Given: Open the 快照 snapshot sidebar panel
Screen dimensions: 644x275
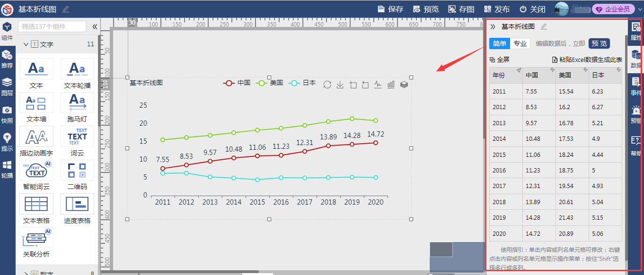Looking at the screenshot, I should point(7,114).
